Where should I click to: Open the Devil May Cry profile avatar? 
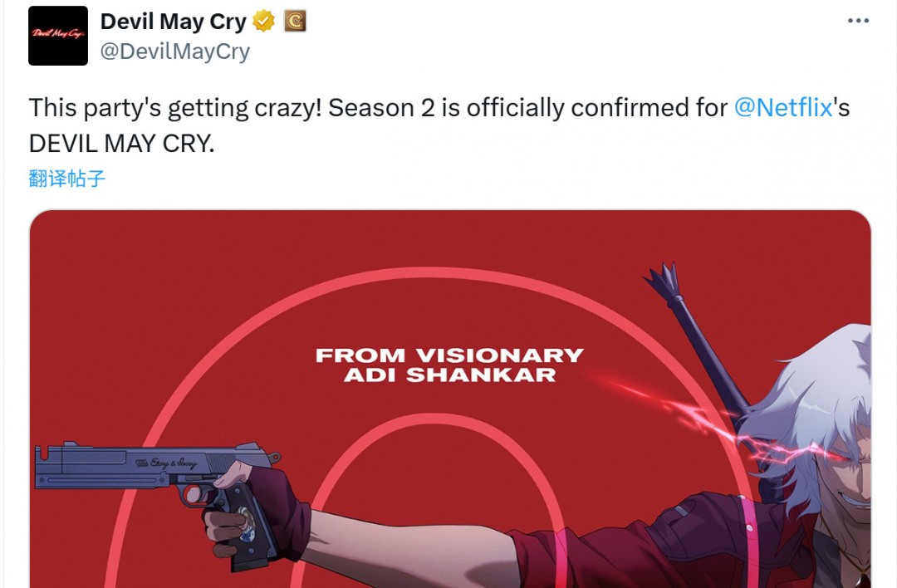(x=58, y=36)
